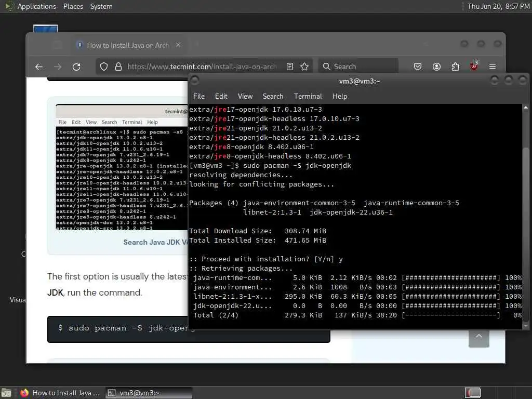The width and height of the screenshot is (532, 399).
Task: Bookmark this page with the star icon
Action: tap(304, 66)
